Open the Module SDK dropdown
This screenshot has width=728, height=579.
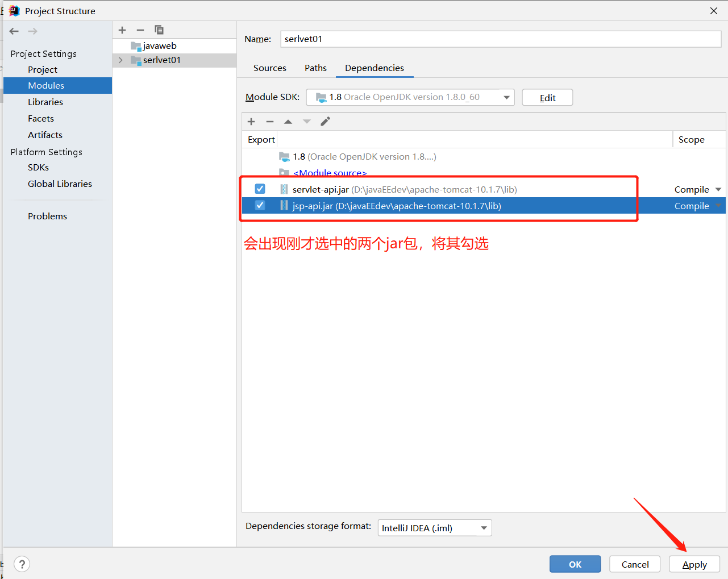click(410, 97)
